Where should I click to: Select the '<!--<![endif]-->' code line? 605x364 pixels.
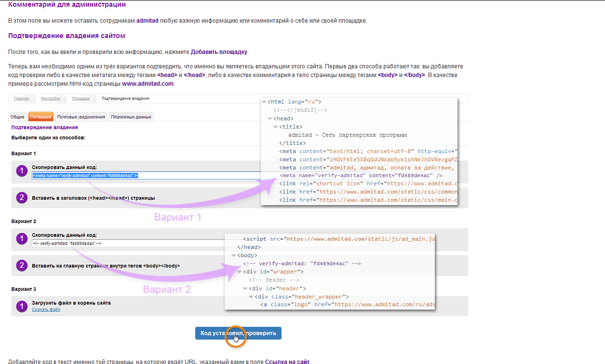(x=300, y=110)
